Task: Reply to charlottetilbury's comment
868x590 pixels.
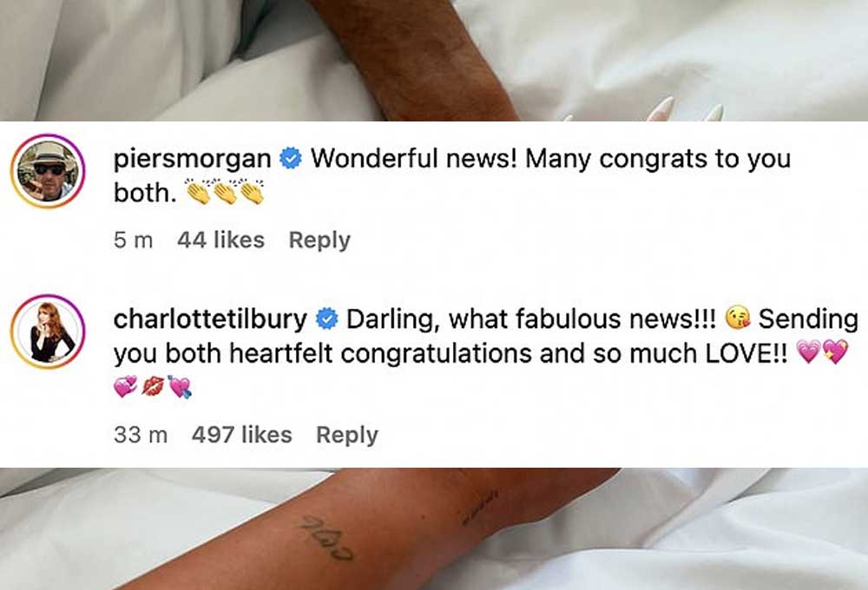Action: 347,435
